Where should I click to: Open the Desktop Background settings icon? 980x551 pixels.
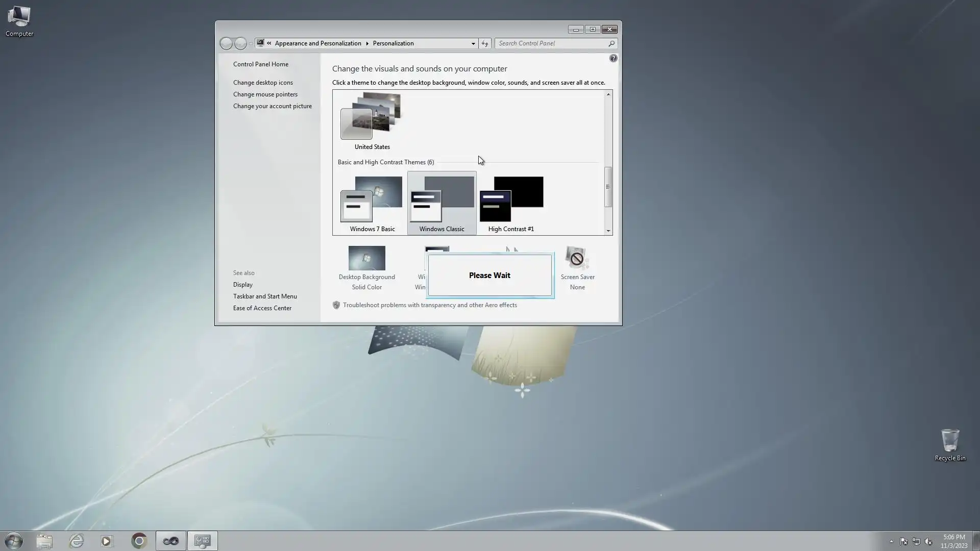[x=366, y=258]
